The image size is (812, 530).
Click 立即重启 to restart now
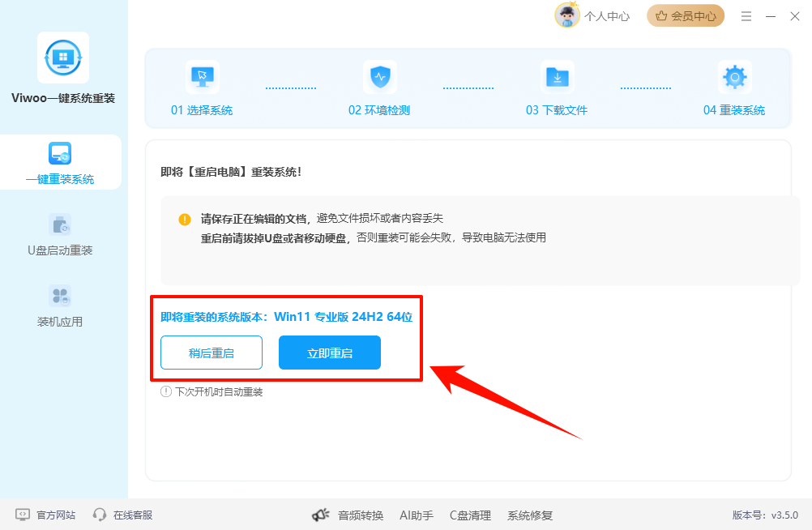point(330,353)
